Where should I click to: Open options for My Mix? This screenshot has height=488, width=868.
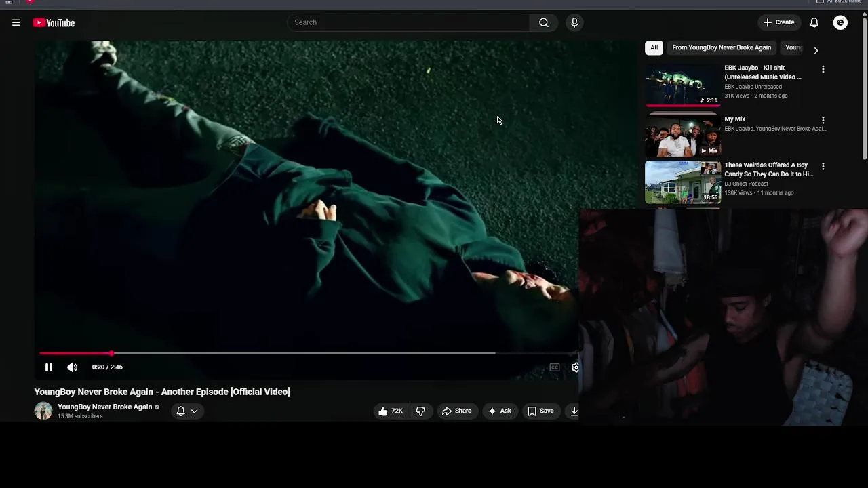[x=823, y=120]
